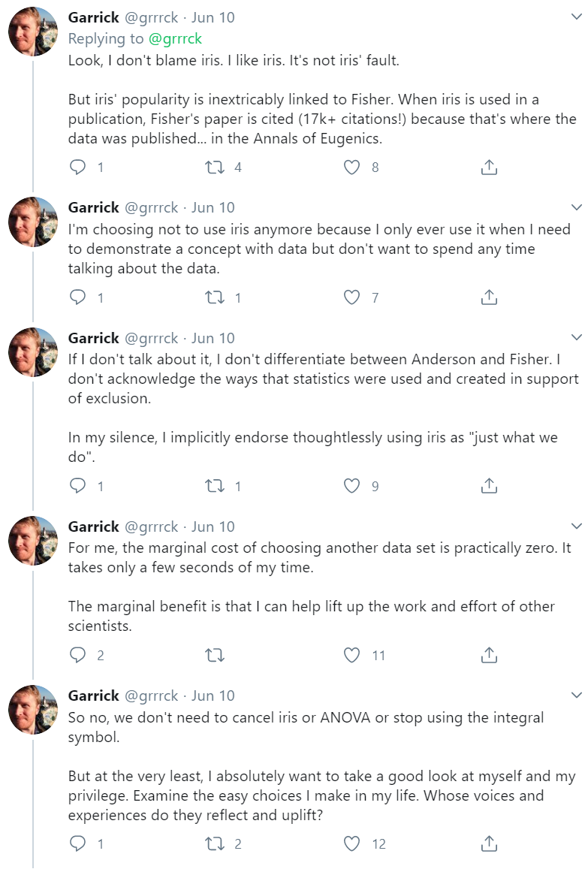Screen dimensions: 588x872
Task: Share the tweet about Fisher's paper citations
Action: tap(488, 167)
